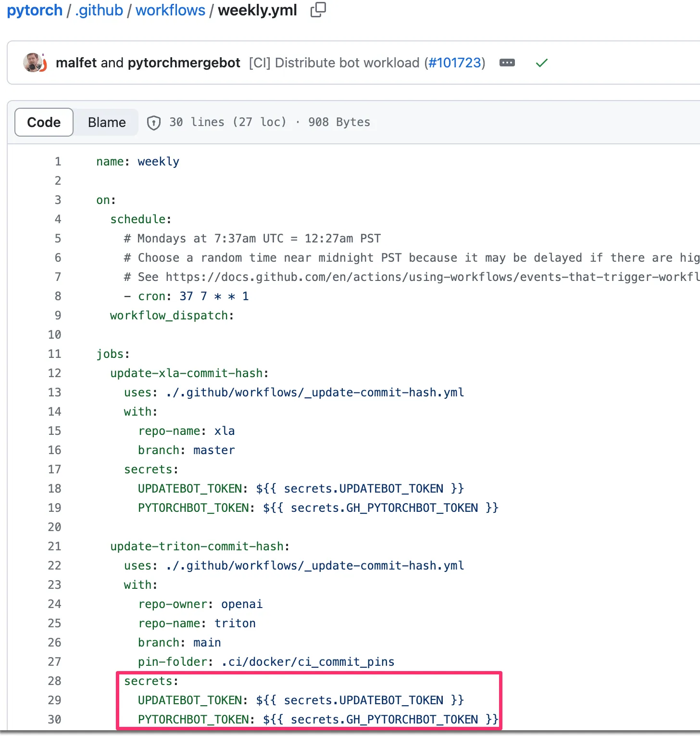Screen dimensions: 700x736
Task: Click line number 21 in the gutter
Action: pyautogui.click(x=55, y=546)
